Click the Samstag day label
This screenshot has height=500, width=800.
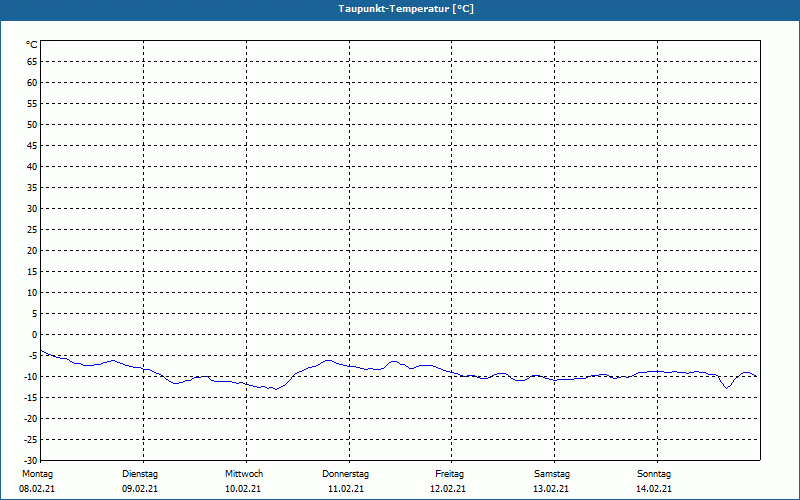click(x=552, y=474)
